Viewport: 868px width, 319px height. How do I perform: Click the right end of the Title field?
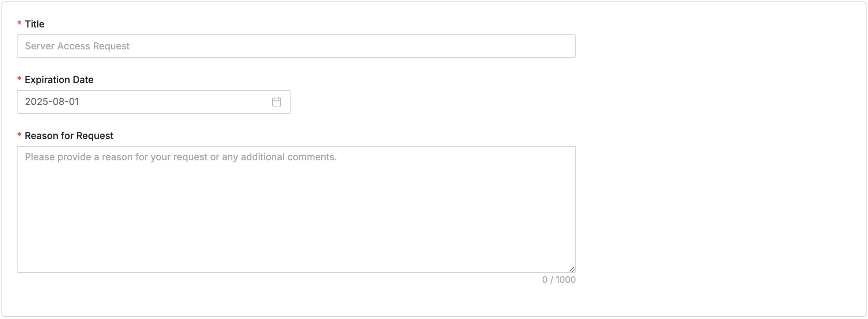click(564, 46)
